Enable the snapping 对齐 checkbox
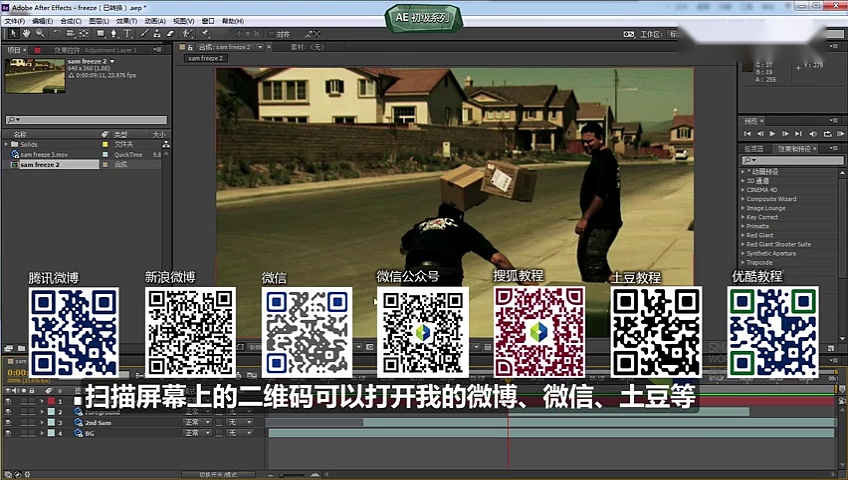The width and height of the screenshot is (848, 480). 272,34
